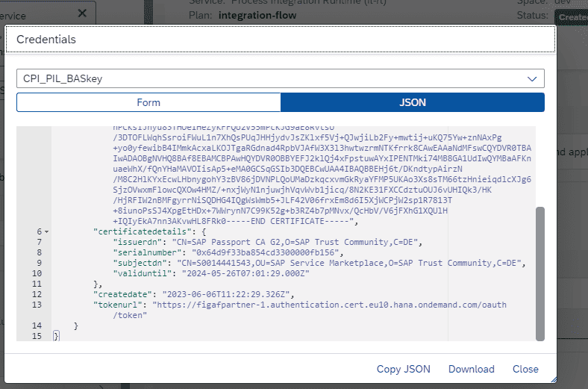Click the dialog resize handle icon at corner
The image size is (588, 389).
click(554, 380)
